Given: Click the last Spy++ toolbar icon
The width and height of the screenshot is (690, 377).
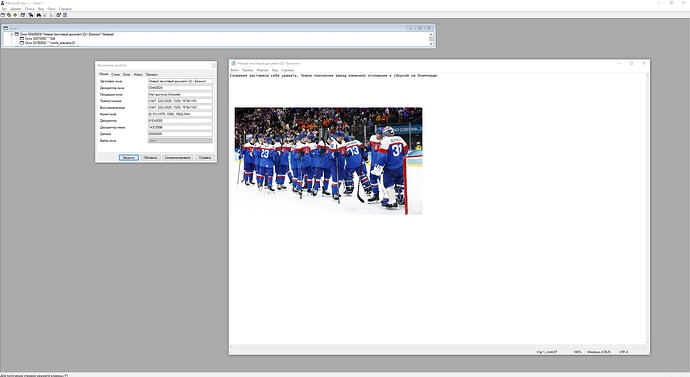Looking at the screenshot, I should pos(65,15).
